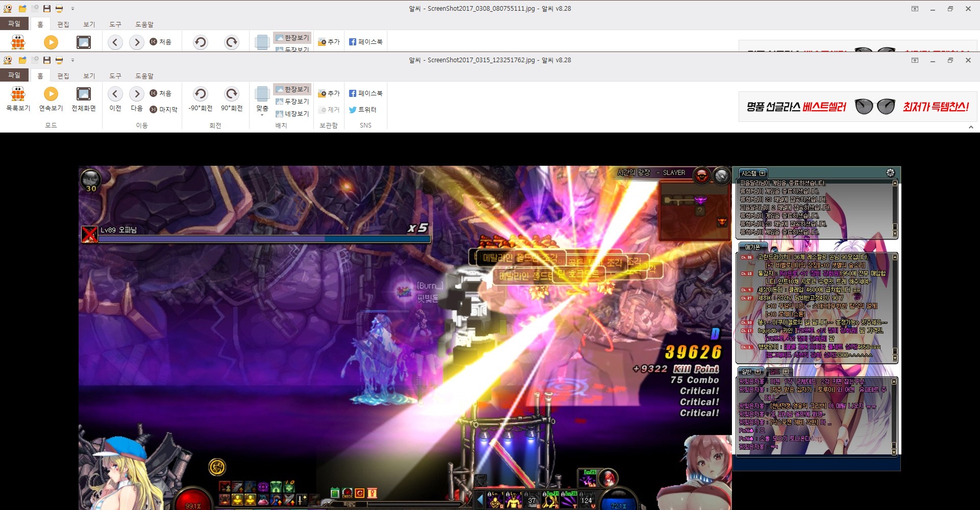
Task: Click orange slideshow play icon, back window
Action: [51, 42]
